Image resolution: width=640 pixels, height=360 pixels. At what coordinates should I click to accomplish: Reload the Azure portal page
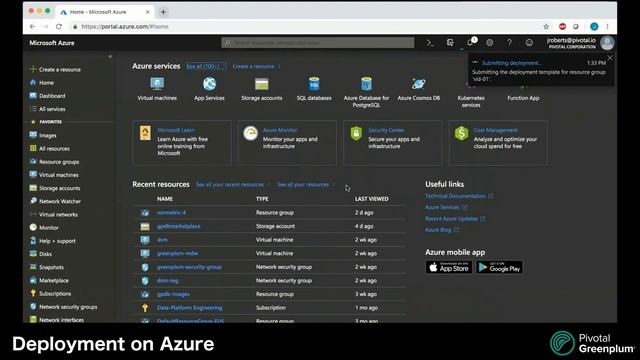pyautogui.click(x=59, y=27)
